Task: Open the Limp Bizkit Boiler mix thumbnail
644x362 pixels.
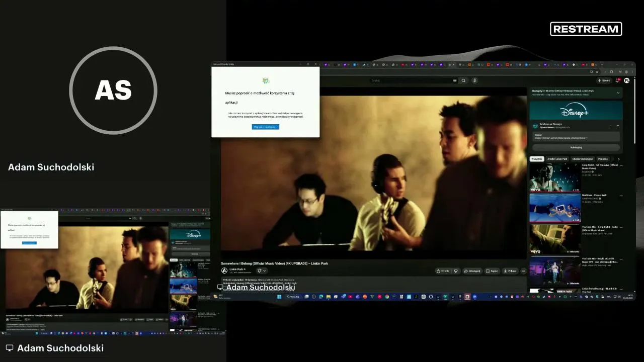Action: (555, 239)
